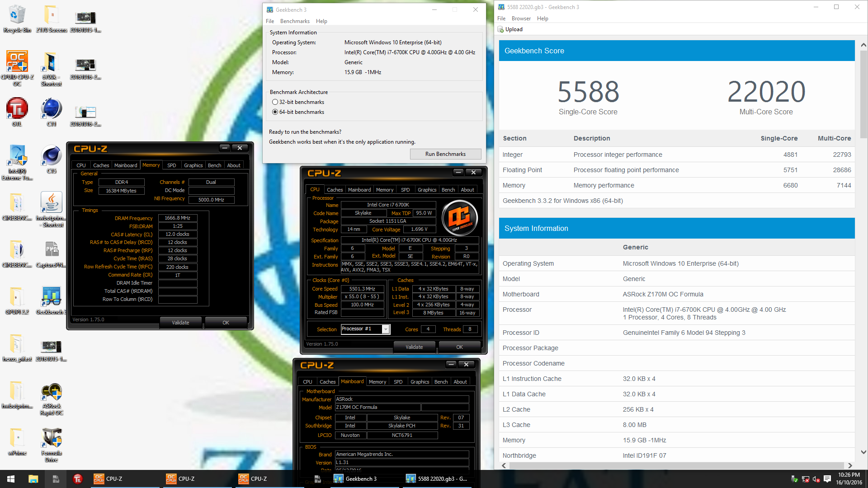The width and height of the screenshot is (868, 488).
Task: Click the Floating Point results row
Action: [x=677, y=170]
